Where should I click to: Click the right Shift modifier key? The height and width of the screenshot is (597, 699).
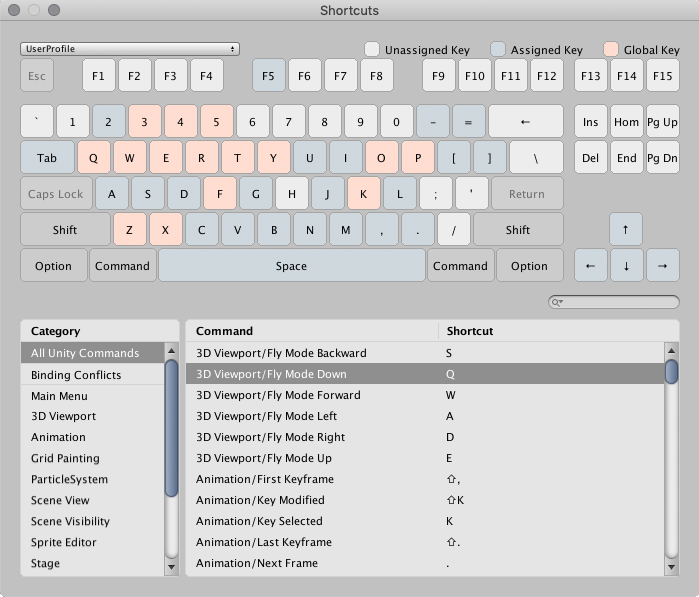coord(518,230)
